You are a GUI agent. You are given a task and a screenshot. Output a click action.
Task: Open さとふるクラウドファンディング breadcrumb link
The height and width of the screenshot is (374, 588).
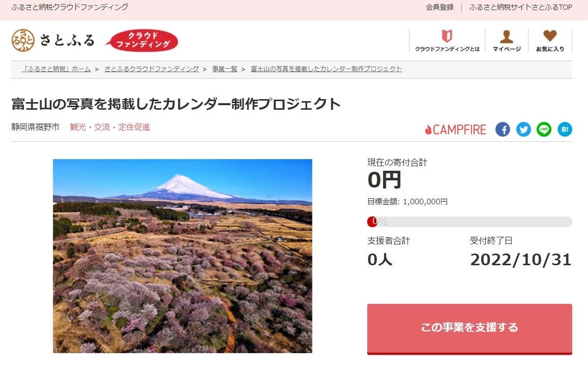click(152, 69)
